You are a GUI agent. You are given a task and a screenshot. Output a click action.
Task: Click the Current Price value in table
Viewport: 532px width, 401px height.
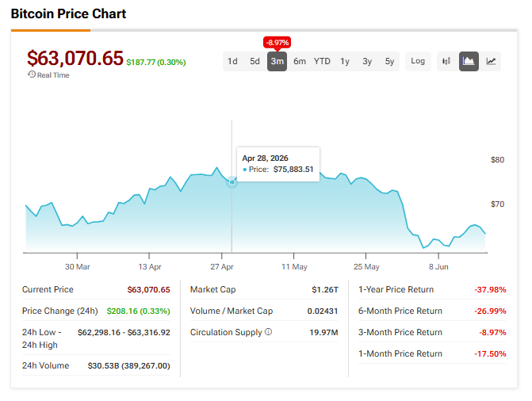[148, 290]
